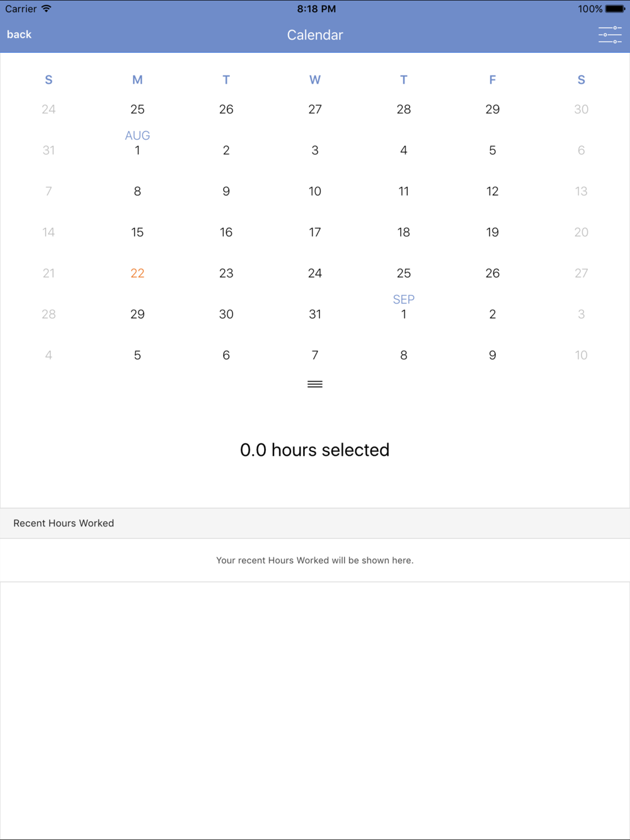Select Friday August 19
The image size is (630, 840).
pyautogui.click(x=493, y=232)
